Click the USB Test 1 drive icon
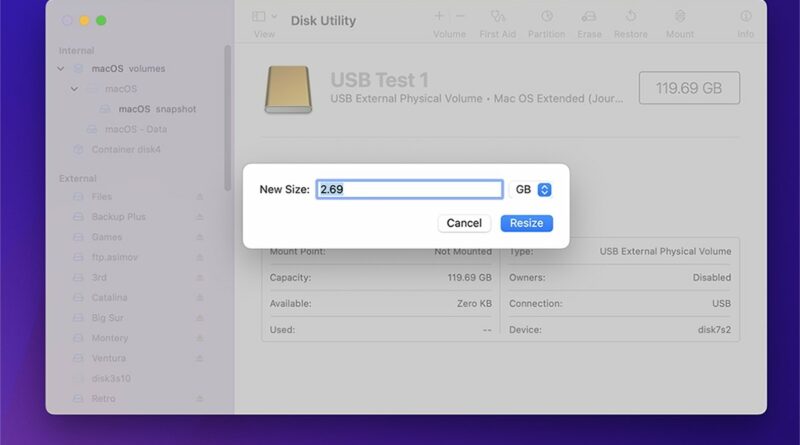Viewport: 800px width, 445px height. coord(288,89)
